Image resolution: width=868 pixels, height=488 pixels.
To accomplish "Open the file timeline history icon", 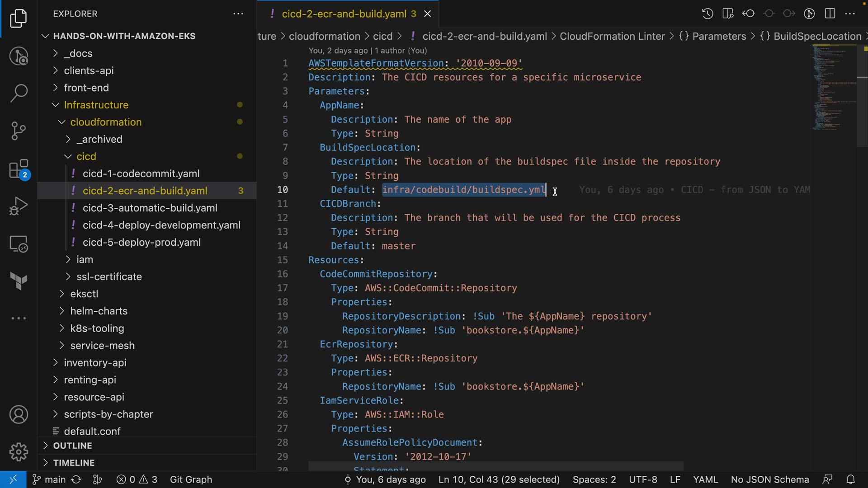I will 708,14.
